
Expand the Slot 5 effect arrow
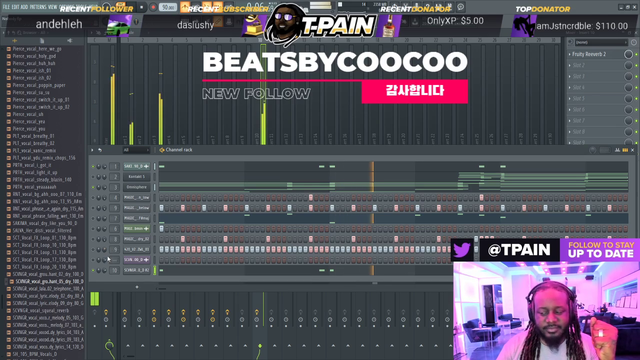point(570,98)
